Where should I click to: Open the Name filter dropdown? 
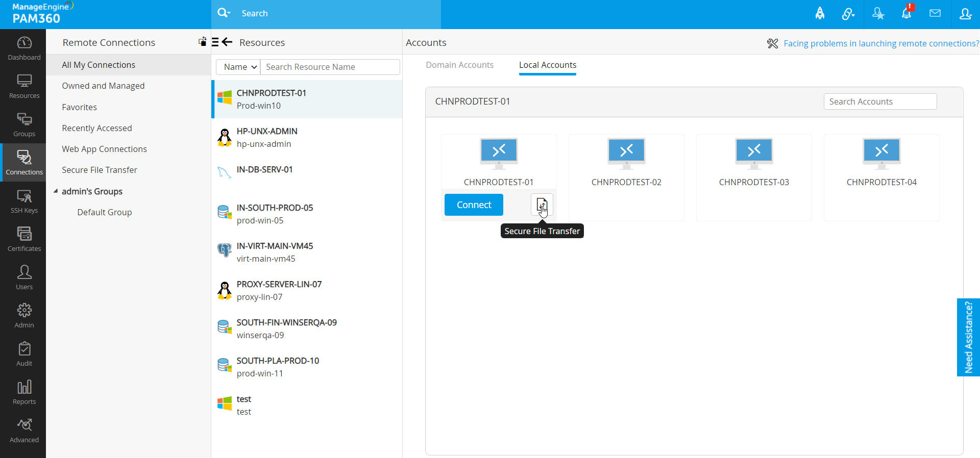238,67
